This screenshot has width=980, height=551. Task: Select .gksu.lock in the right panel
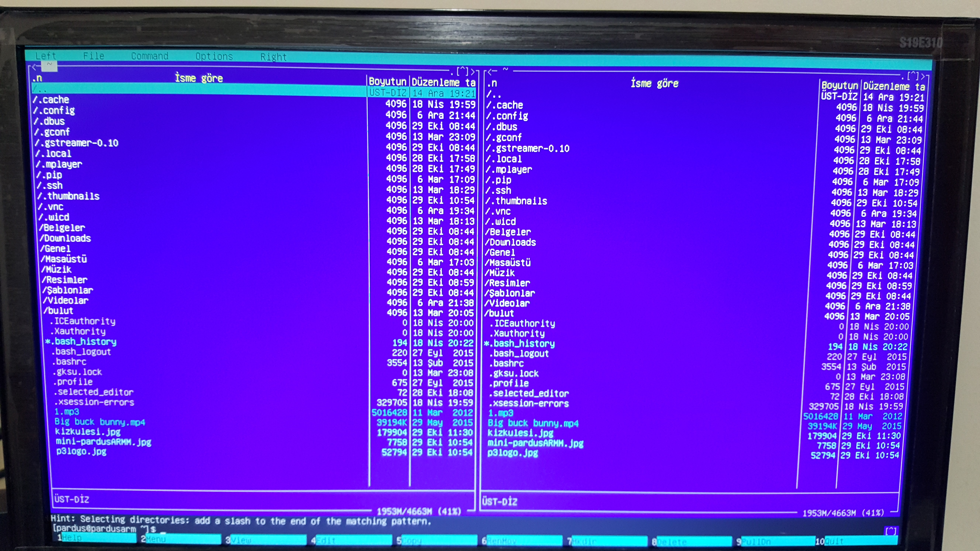coord(514,373)
